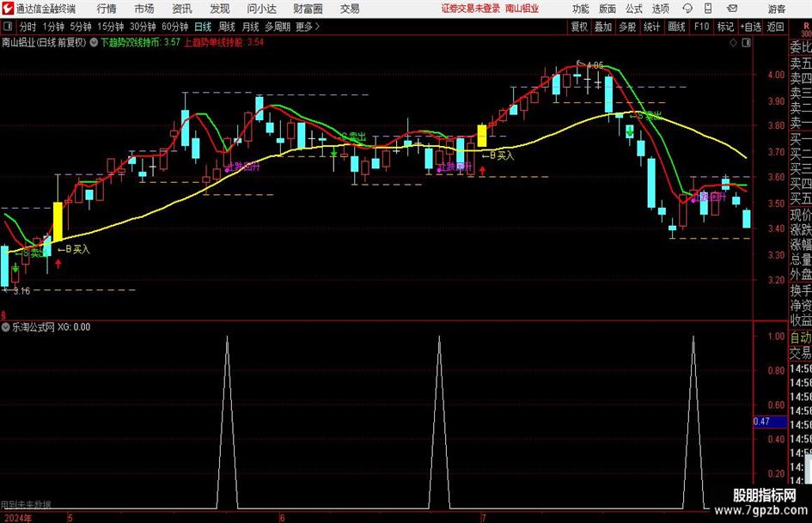Screen dimensions: 812x523
Task: Click the Tongdaxin red logo icon
Action: pos(7,9)
